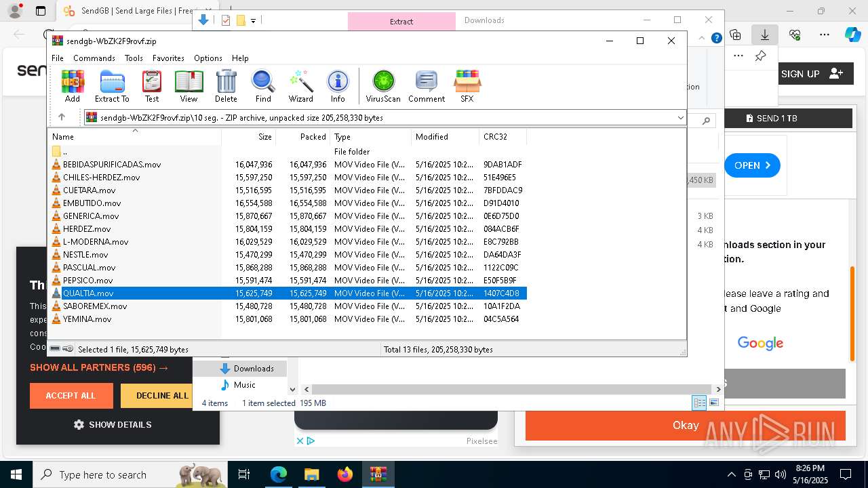This screenshot has height=488, width=868.
Task: Open SHOW ALL PARTNERS (596) link
Action: (x=99, y=367)
